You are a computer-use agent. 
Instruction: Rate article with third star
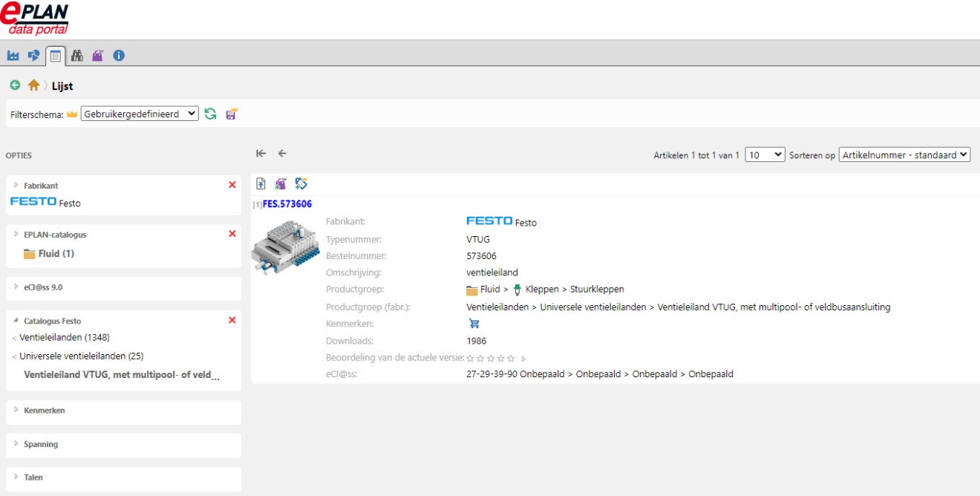coord(491,359)
